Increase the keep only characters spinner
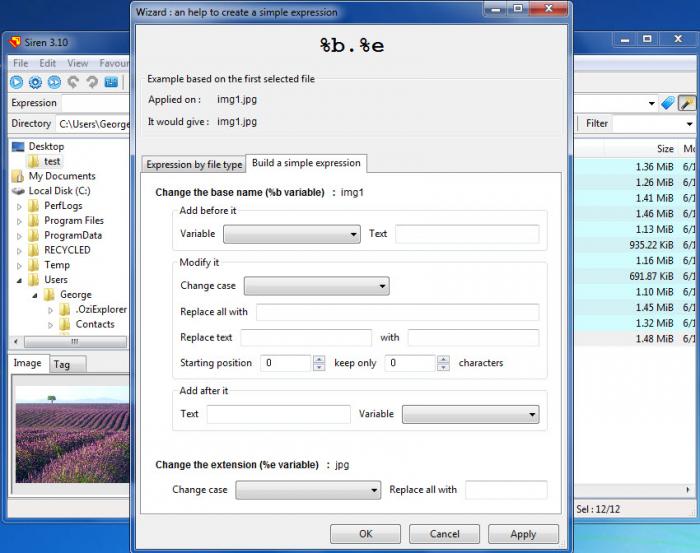Viewport: 700px width, 553px height. pos(443,359)
